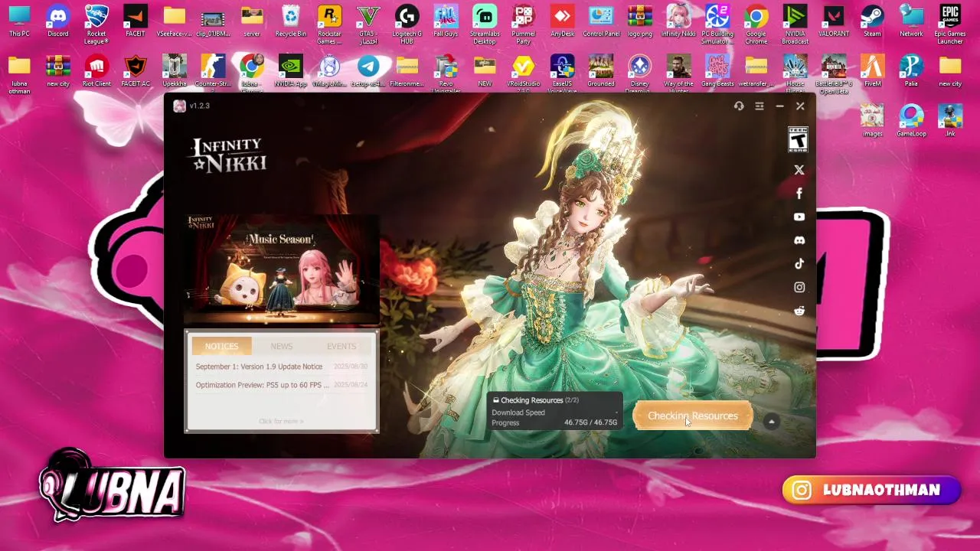Switch to the EVENTS tab

pos(341,346)
